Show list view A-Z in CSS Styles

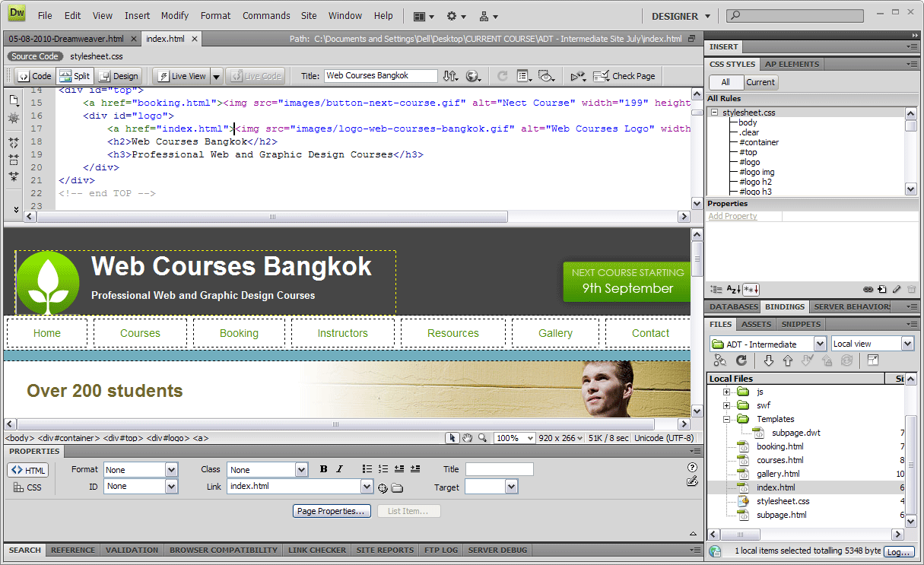pyautogui.click(x=733, y=289)
